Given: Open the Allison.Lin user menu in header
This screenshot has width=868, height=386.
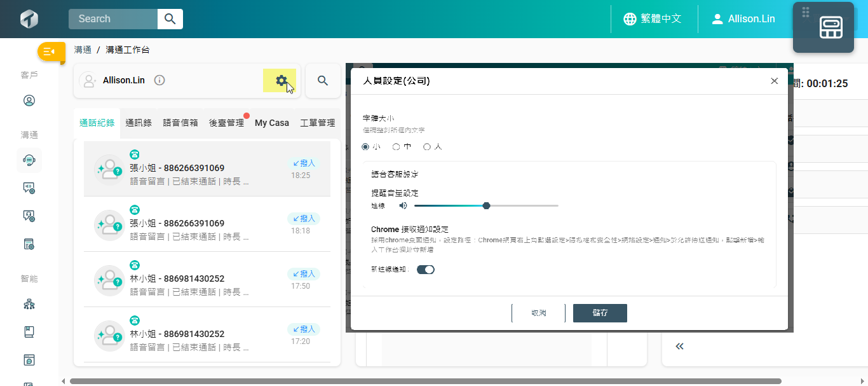Looking at the screenshot, I should click(x=743, y=18).
